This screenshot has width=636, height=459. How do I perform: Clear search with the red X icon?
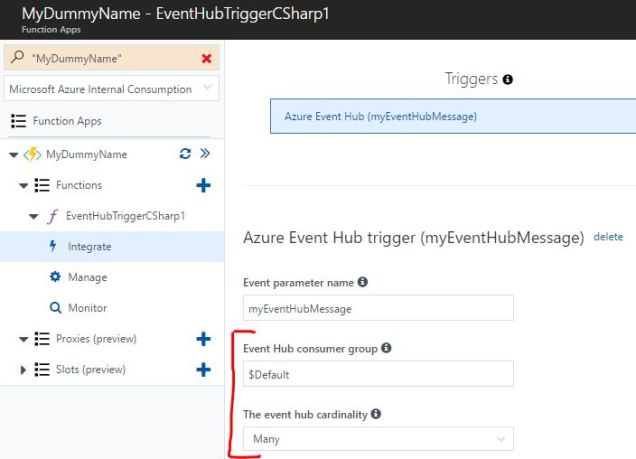point(206,58)
